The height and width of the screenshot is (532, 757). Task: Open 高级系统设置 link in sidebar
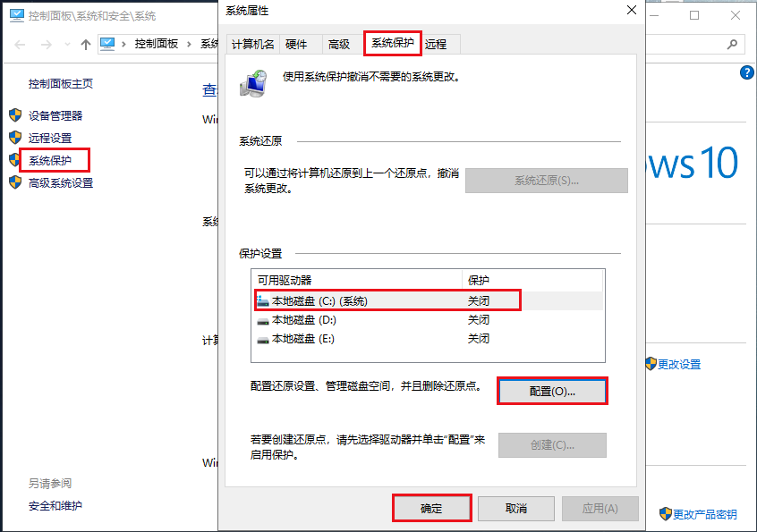point(61,182)
